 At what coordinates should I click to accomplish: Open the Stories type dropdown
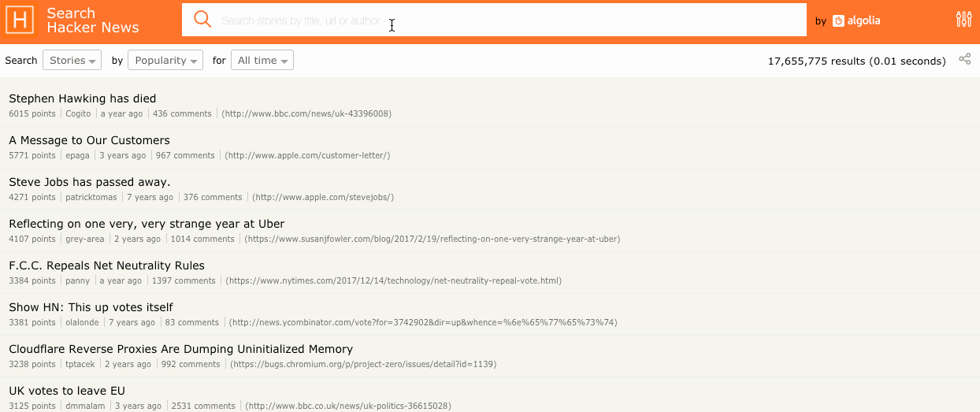[72, 61]
